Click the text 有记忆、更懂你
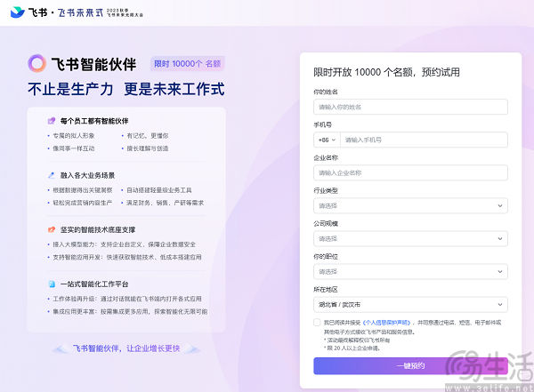The image size is (534, 392). [x=148, y=136]
